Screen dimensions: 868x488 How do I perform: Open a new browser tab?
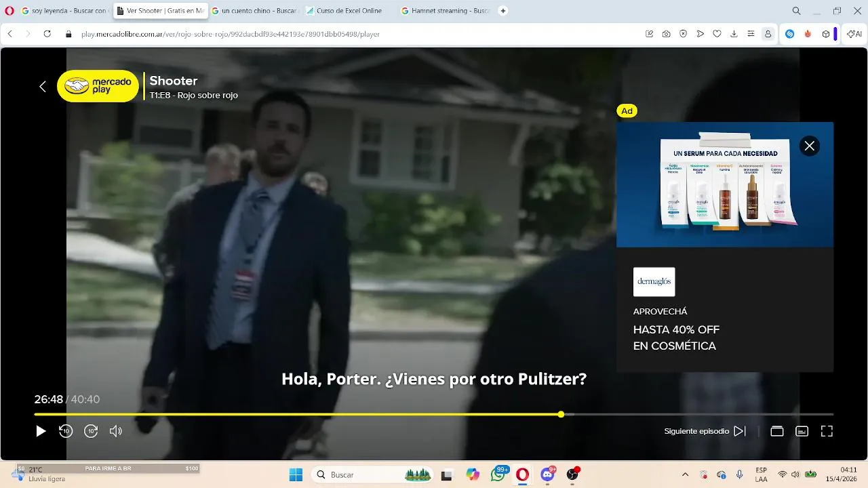pos(503,11)
